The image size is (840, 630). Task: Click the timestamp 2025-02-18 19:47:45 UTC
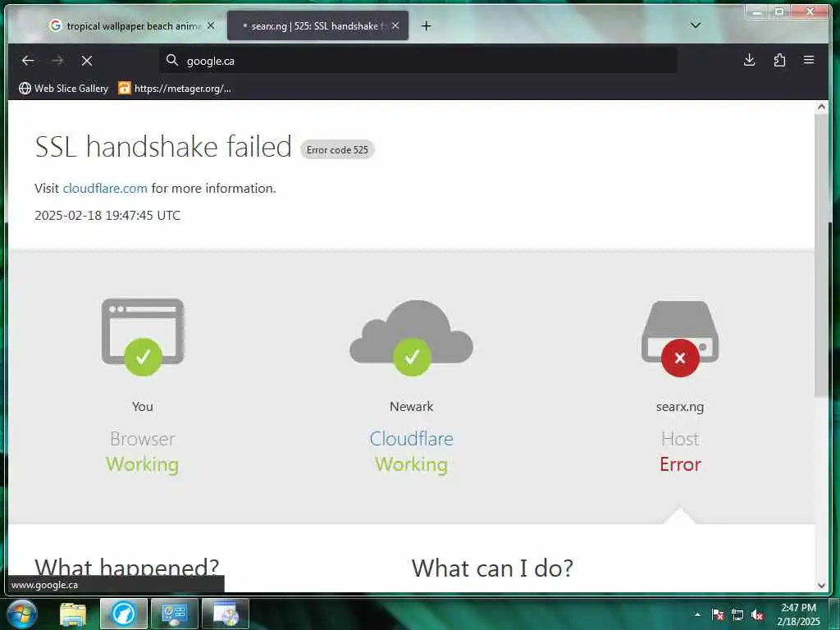(107, 216)
